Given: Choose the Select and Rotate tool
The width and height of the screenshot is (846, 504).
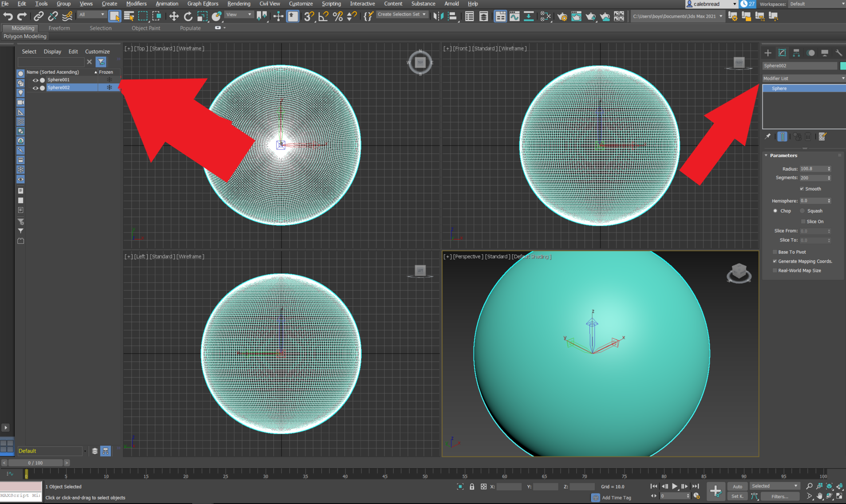Looking at the screenshot, I should point(188,16).
